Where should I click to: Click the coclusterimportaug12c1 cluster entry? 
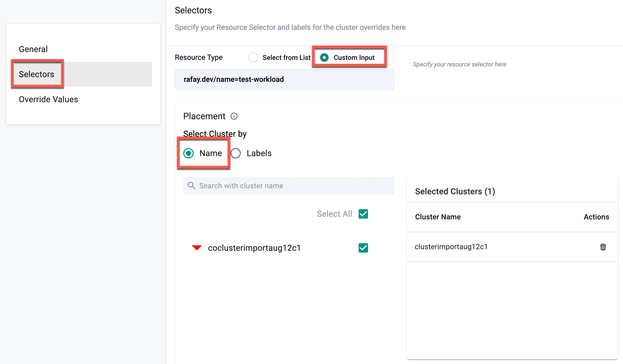point(254,248)
